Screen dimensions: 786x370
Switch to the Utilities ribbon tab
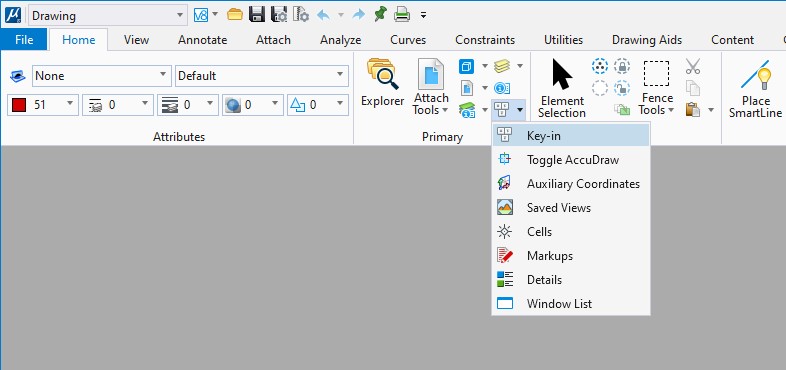(x=563, y=40)
